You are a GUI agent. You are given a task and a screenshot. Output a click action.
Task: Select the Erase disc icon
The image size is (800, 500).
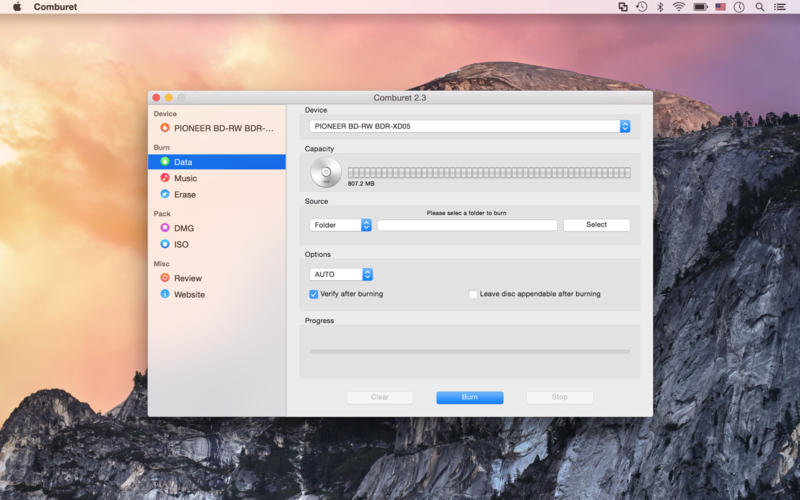165,194
